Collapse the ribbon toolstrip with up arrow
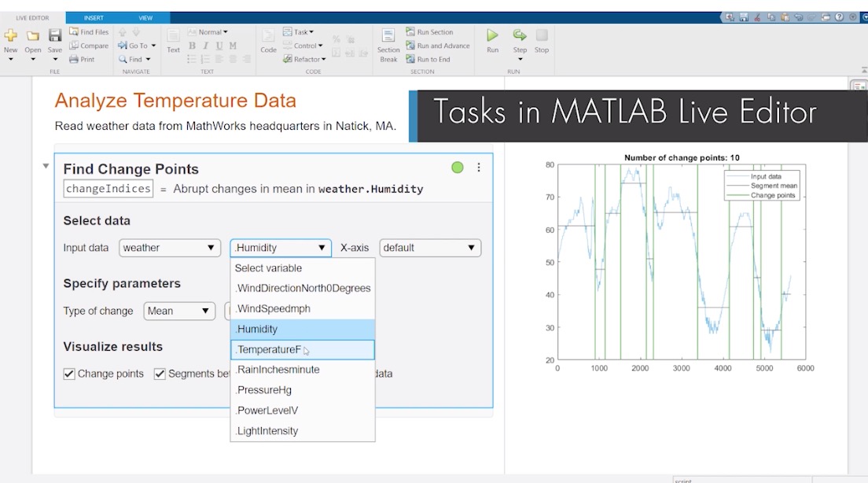 point(864,70)
